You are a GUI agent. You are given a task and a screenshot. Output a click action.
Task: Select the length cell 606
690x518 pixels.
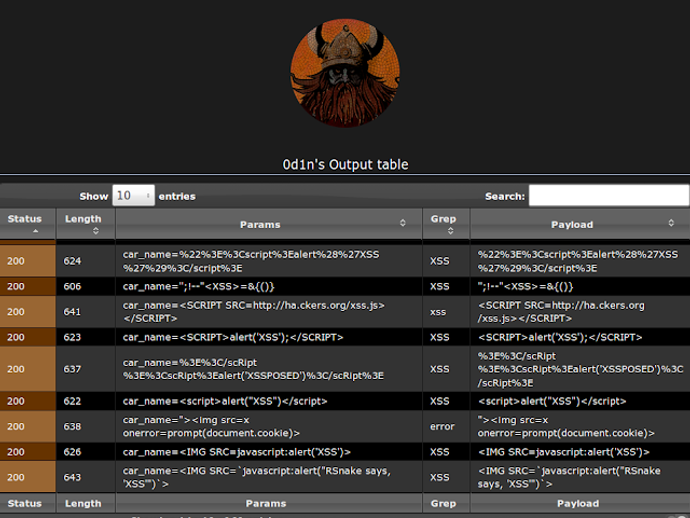pos(86,287)
